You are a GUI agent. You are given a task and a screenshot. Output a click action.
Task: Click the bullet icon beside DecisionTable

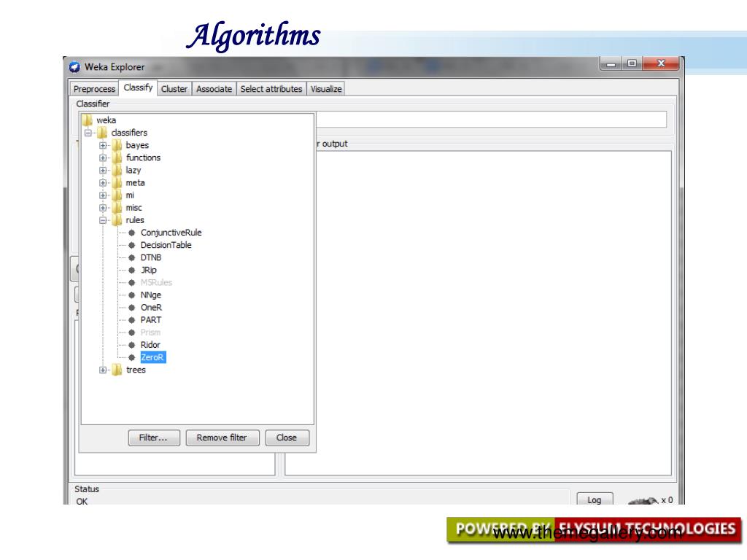132,245
